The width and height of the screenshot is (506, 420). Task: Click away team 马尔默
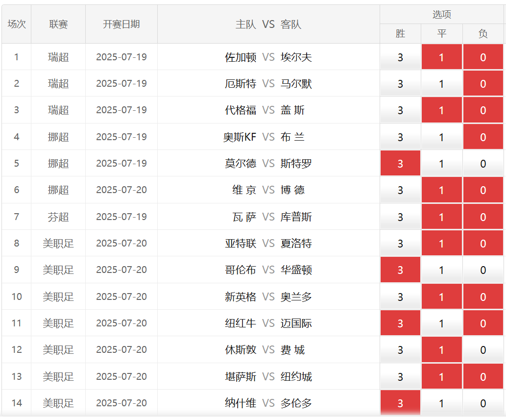point(296,84)
